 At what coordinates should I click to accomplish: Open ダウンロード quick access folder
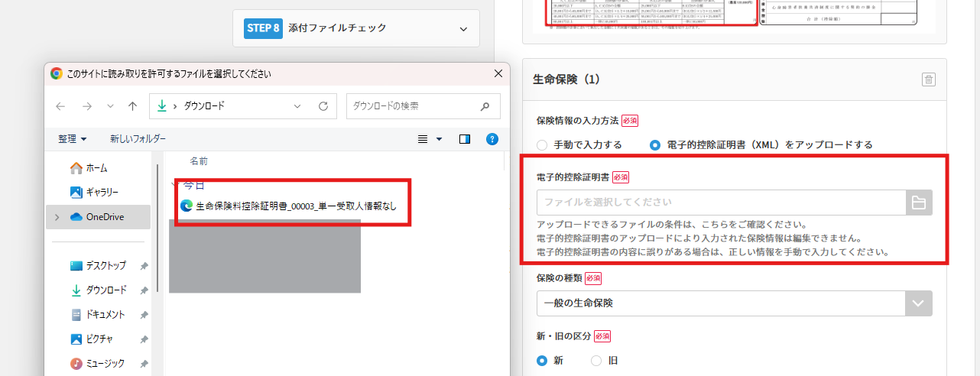(99, 290)
